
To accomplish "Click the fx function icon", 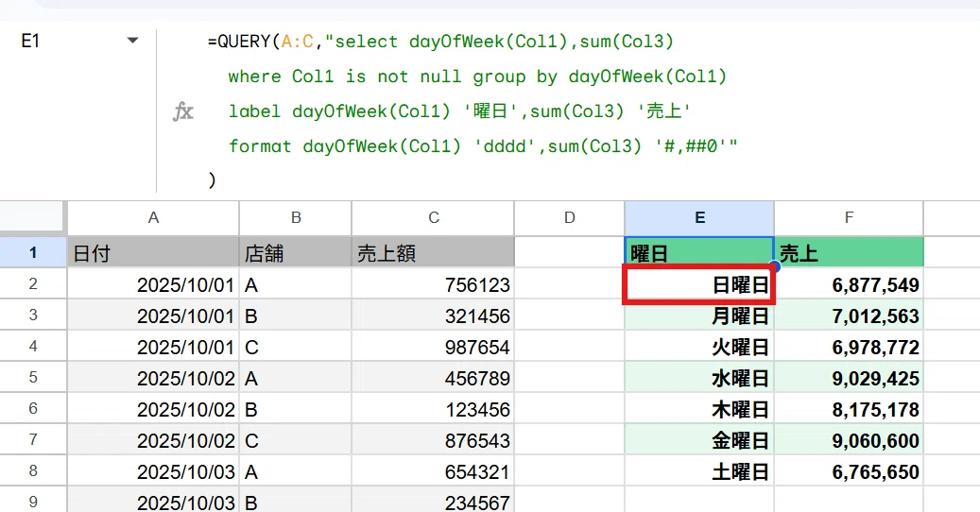I will (183, 111).
